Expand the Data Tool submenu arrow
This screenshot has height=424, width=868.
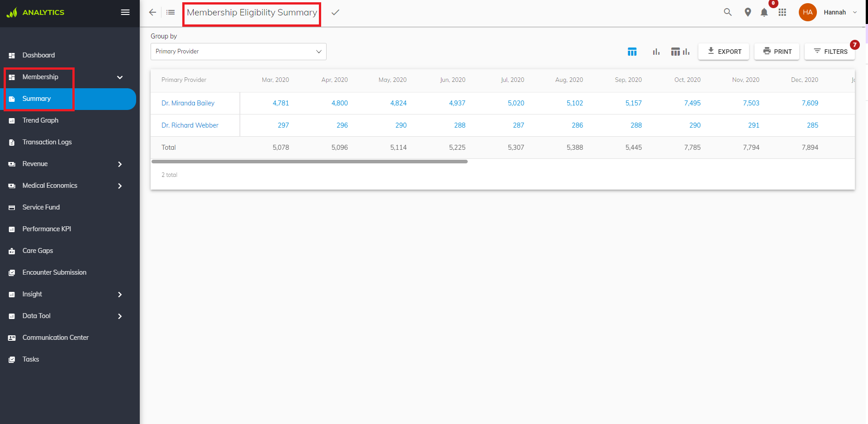120,316
